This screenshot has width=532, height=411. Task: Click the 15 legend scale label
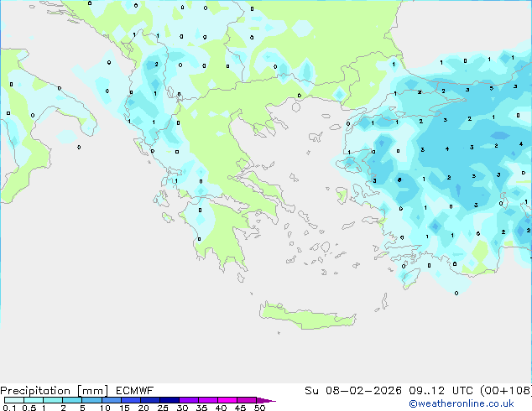(124, 408)
